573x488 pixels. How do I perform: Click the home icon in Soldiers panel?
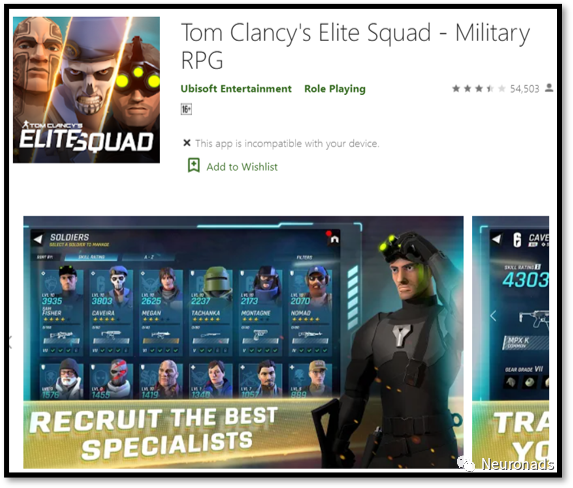(334, 239)
